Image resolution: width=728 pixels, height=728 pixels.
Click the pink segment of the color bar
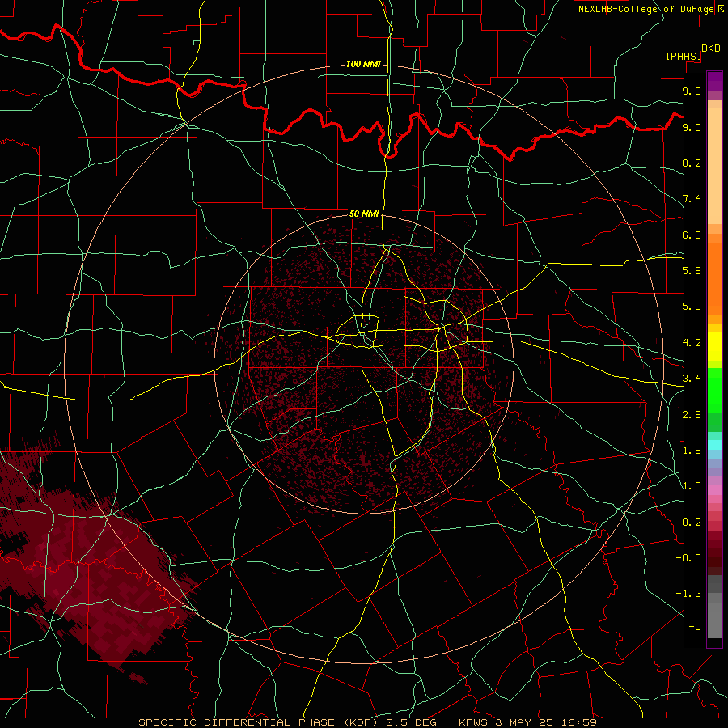714,490
